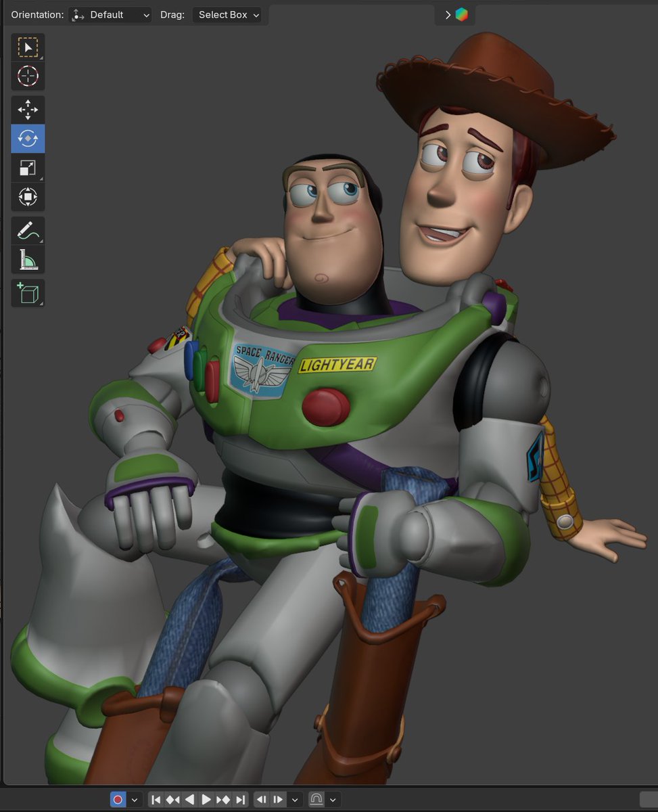
Task: Toggle the red auto-keying record button
Action: point(118,800)
